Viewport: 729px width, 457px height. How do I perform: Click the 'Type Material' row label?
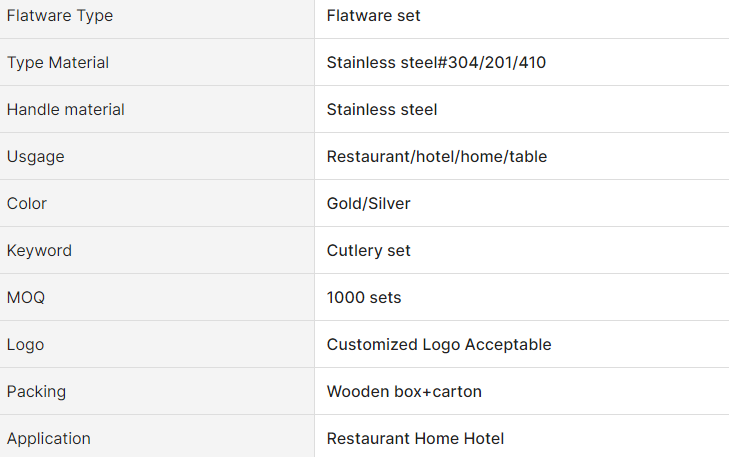click(58, 63)
